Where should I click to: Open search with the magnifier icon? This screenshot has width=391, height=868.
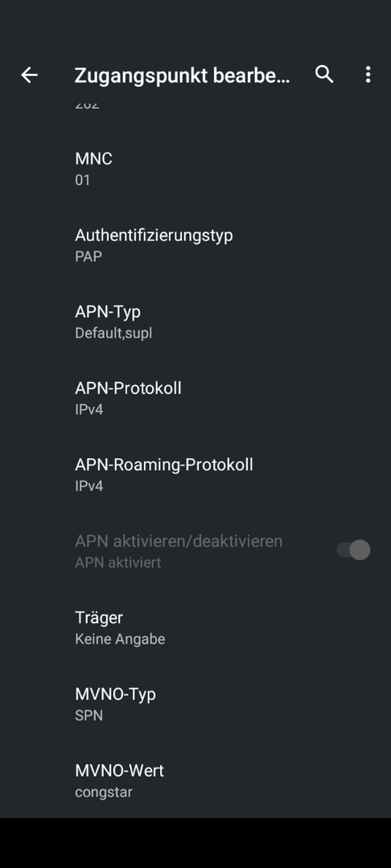click(x=324, y=74)
